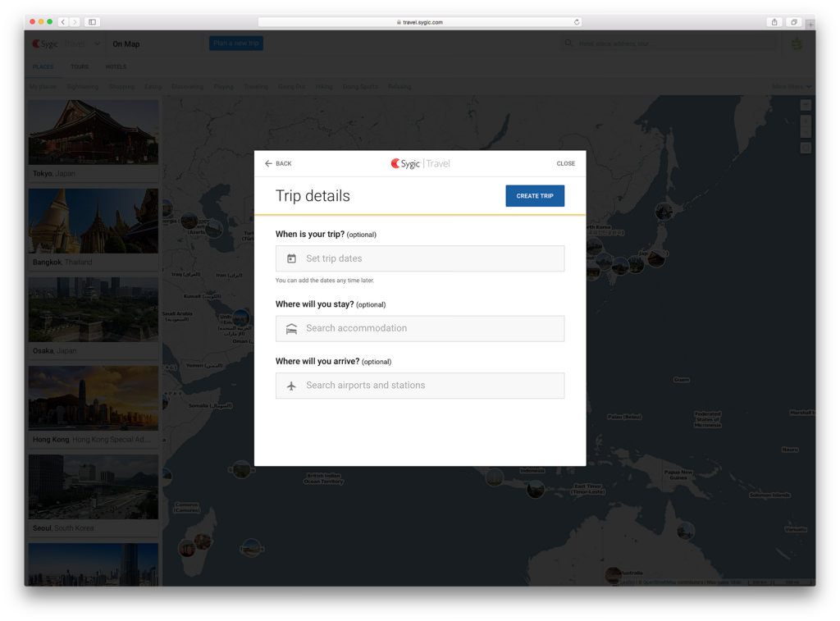840x621 pixels.
Task: Go back using Safari's back arrow
Action: tap(63, 22)
